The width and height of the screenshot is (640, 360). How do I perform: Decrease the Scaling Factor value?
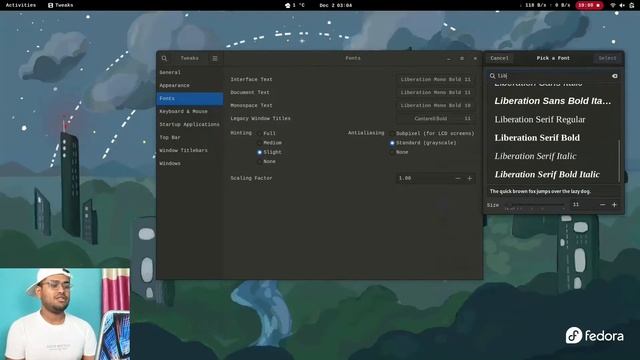click(458, 178)
